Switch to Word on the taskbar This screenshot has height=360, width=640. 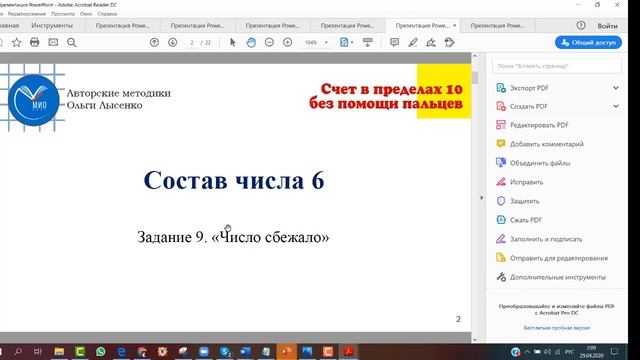point(245,351)
